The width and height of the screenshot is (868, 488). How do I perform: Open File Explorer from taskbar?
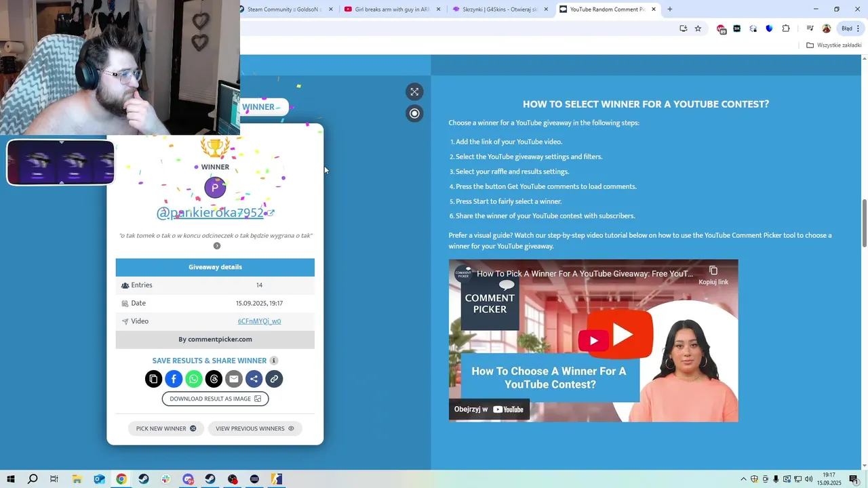coord(77,479)
